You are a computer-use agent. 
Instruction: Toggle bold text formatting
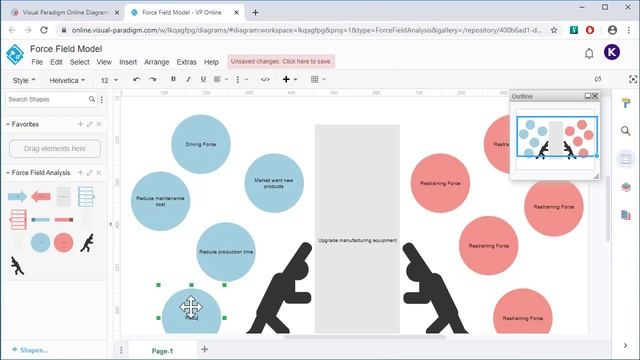click(173, 79)
